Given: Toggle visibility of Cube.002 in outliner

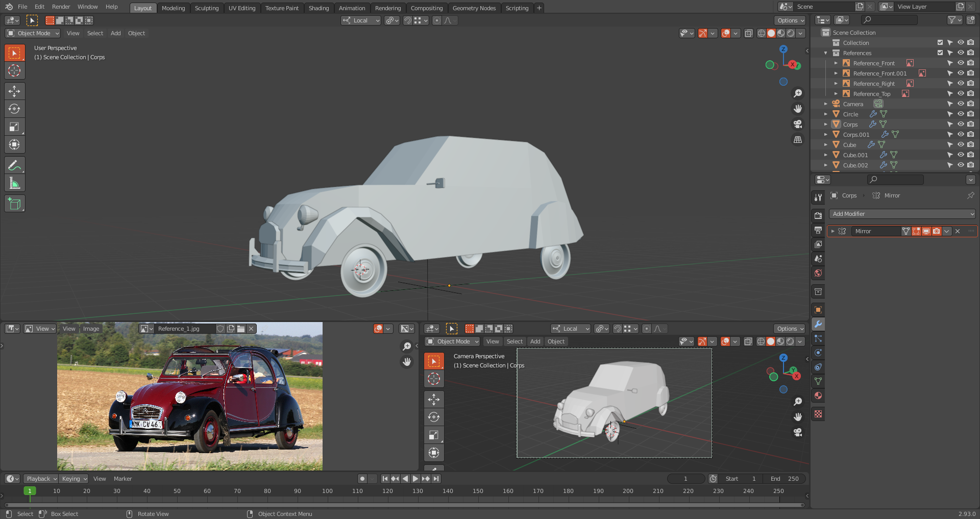Looking at the screenshot, I should (x=960, y=165).
